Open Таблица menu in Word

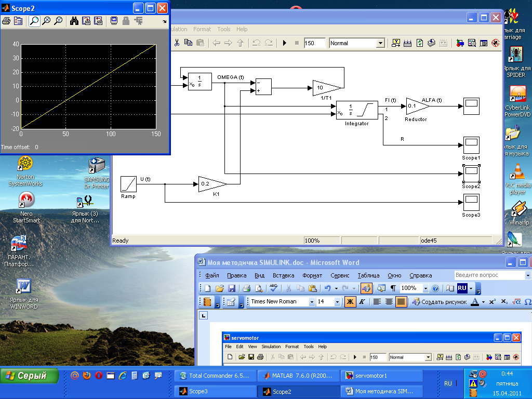368,275
